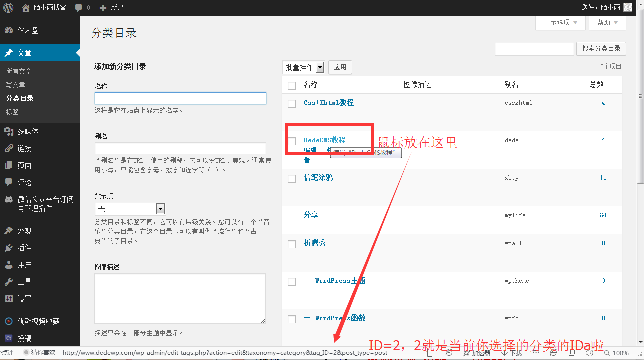Open 微信公众平台订阅号管理插件 plugin icon
The image size is (644, 360).
click(9, 199)
